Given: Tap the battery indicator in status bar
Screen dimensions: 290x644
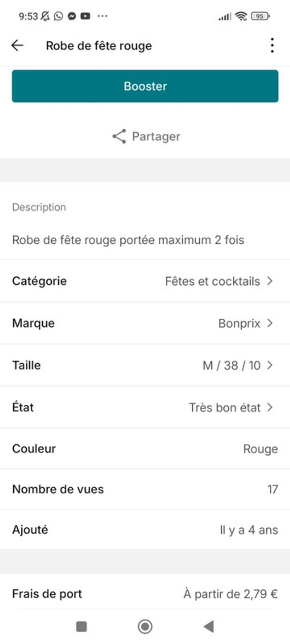Looking at the screenshot, I should click(x=260, y=16).
